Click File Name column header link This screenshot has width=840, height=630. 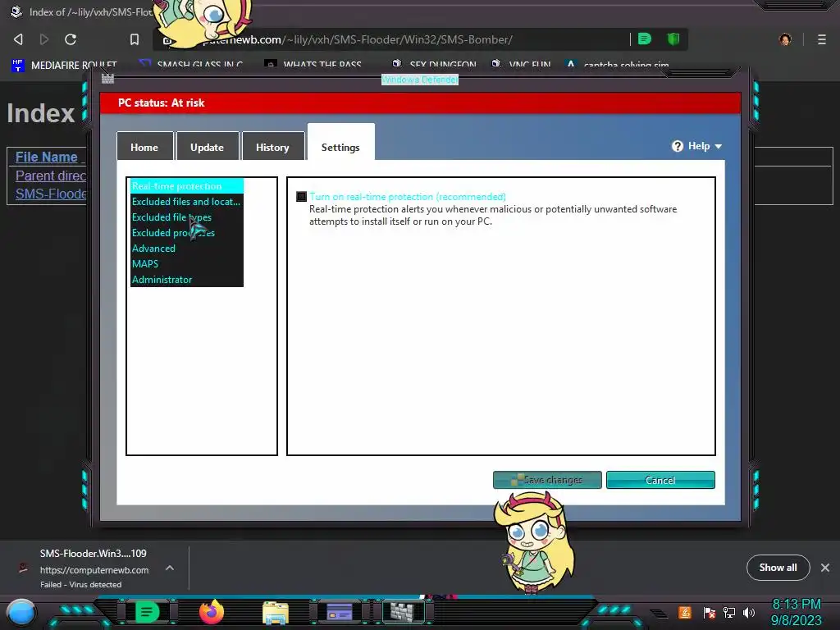coord(47,157)
